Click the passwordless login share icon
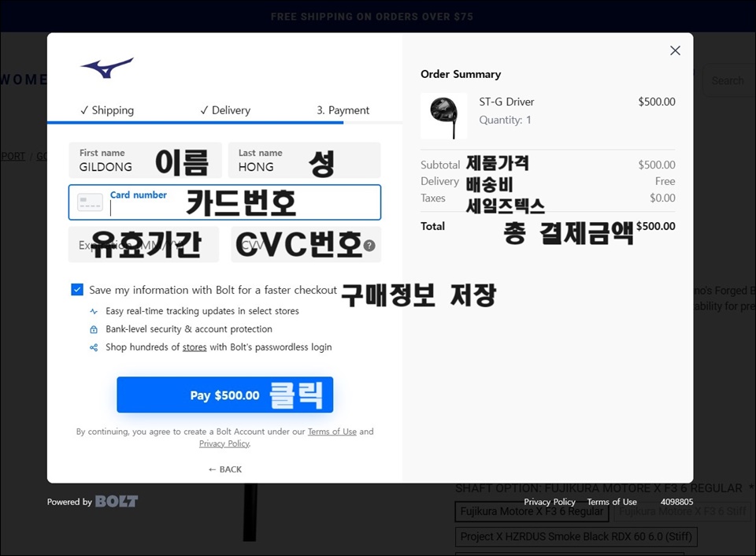The width and height of the screenshot is (756, 556). pyautogui.click(x=94, y=347)
